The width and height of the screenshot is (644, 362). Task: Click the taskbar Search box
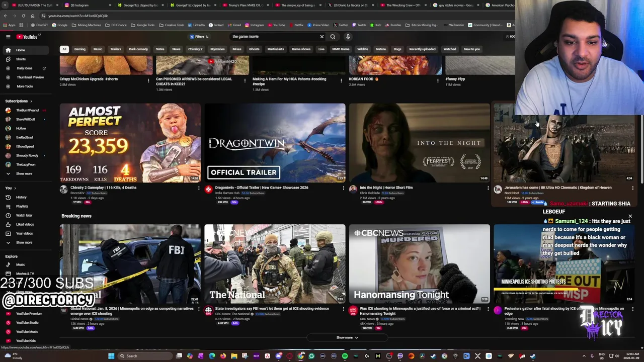[145, 356]
